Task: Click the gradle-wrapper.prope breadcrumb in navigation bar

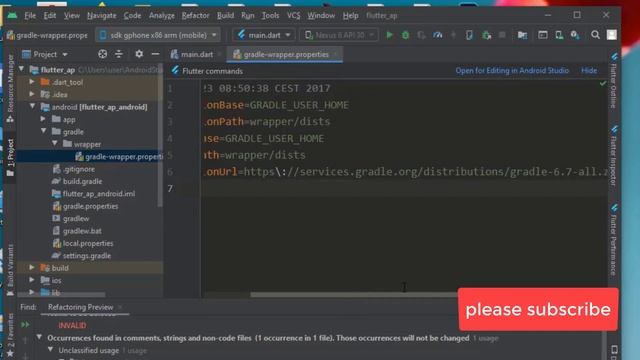Action: pos(47,35)
